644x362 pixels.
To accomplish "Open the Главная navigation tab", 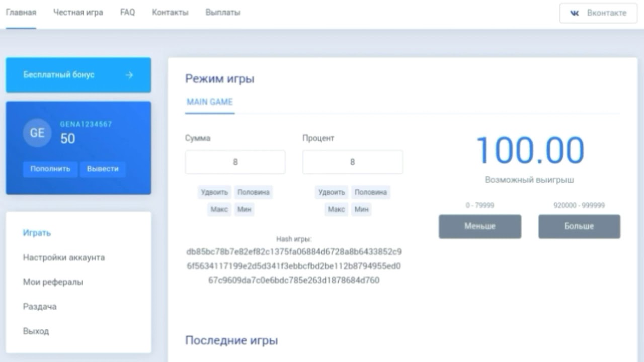I will point(21,13).
